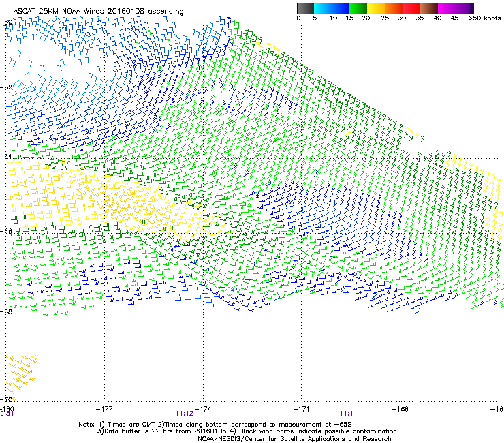Click the legend label 45

pos(454,18)
